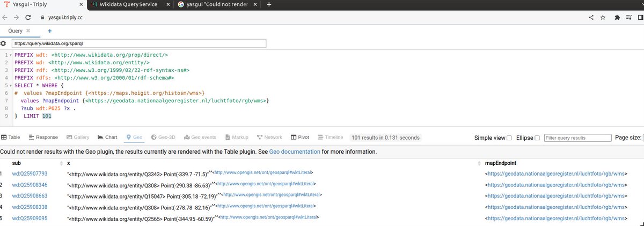Click the Point(-290.38 -86.63) cell
The width and height of the screenshot is (644, 226).
(191, 185)
